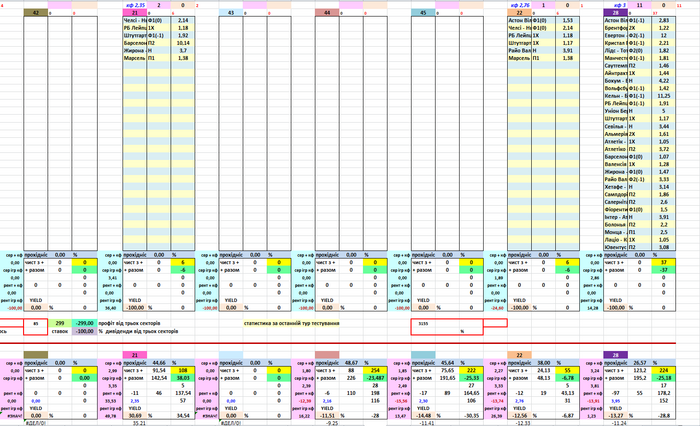Click odds 3,72 in the Атлетіко row

(664, 149)
